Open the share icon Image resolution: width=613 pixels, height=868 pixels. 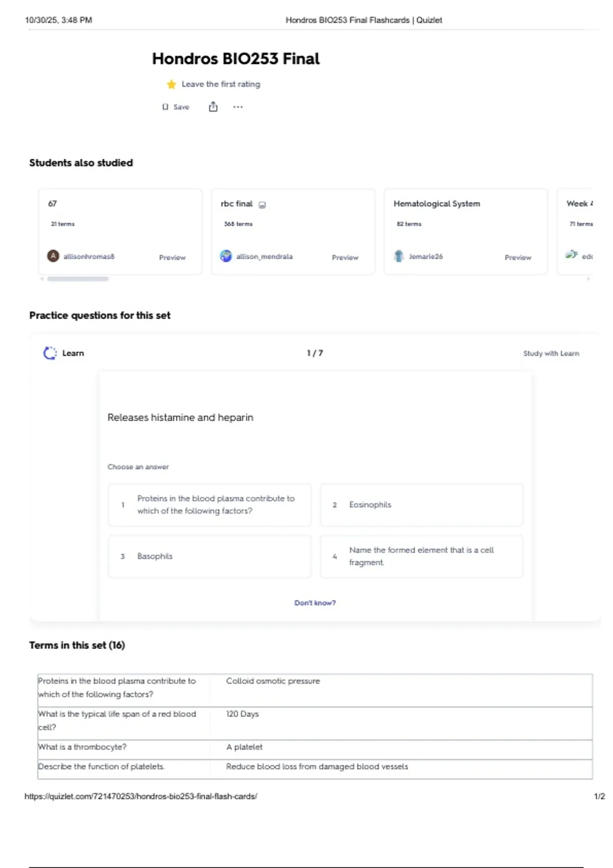tap(213, 107)
